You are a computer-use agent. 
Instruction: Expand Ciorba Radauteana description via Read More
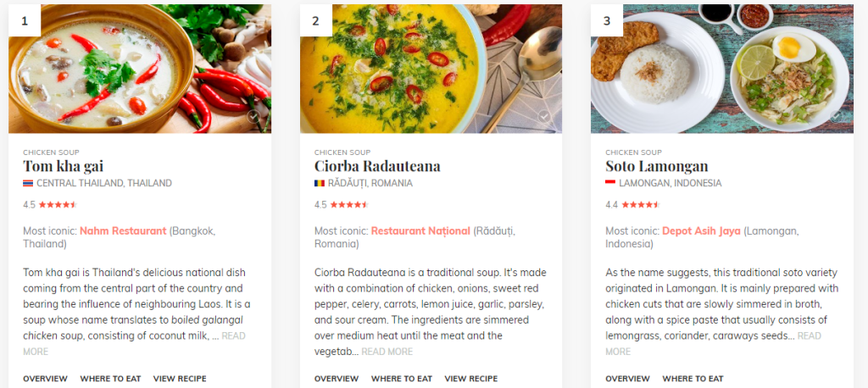tap(387, 352)
